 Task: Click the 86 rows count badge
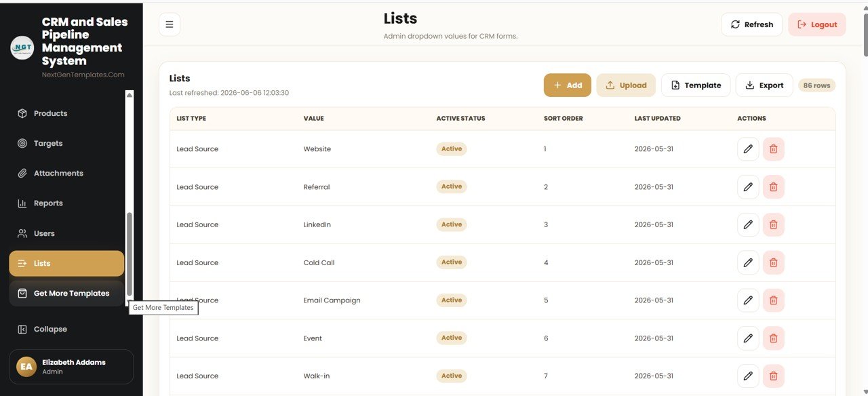pyautogui.click(x=816, y=85)
